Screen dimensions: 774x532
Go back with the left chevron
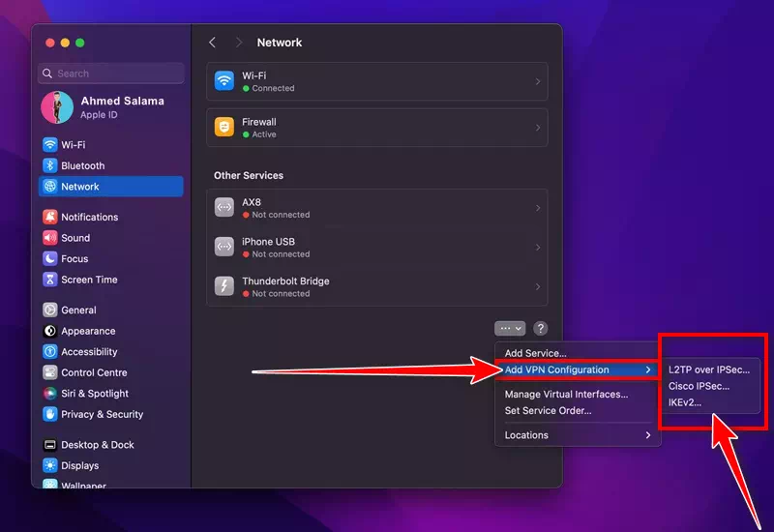pos(212,43)
